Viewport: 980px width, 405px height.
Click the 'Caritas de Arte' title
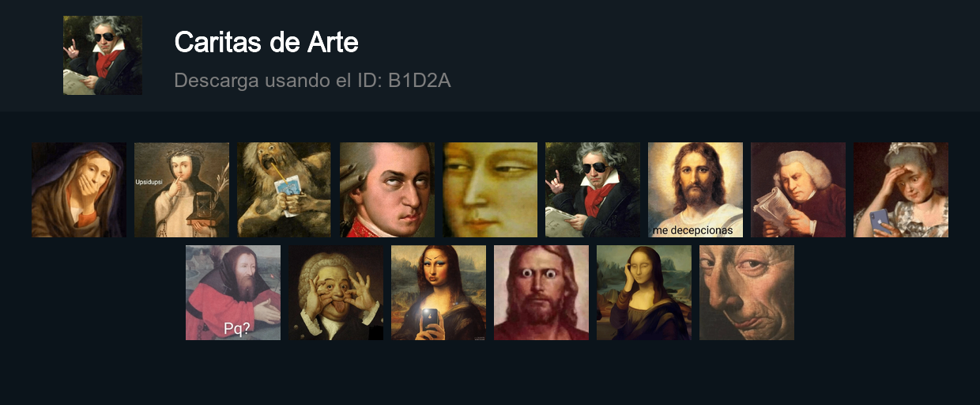[266, 42]
